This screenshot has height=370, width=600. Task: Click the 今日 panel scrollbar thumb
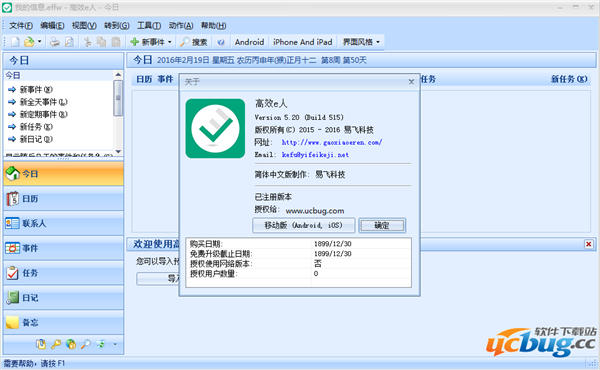click(118, 98)
